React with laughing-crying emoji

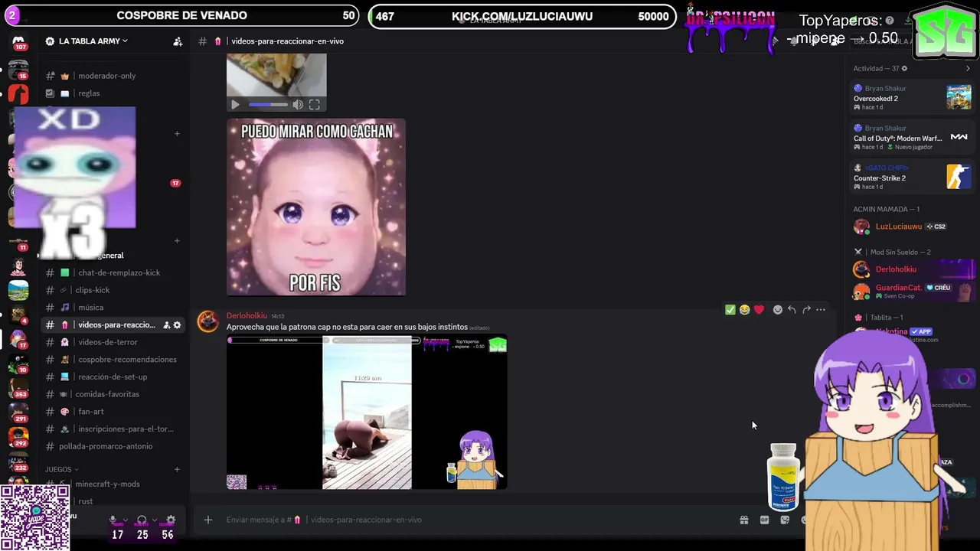[x=744, y=310]
